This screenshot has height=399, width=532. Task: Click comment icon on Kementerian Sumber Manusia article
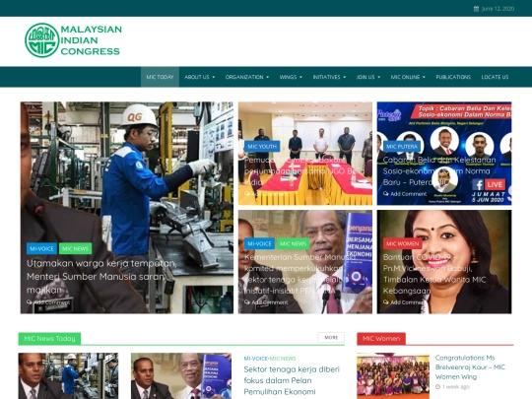[247, 302]
